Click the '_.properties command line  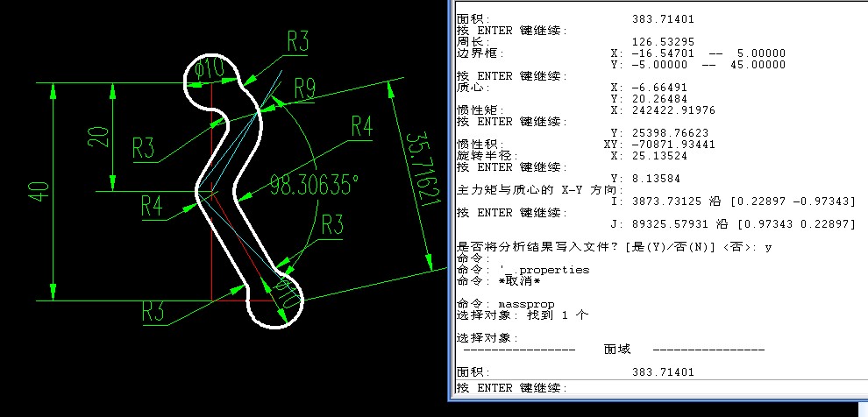[523, 270]
